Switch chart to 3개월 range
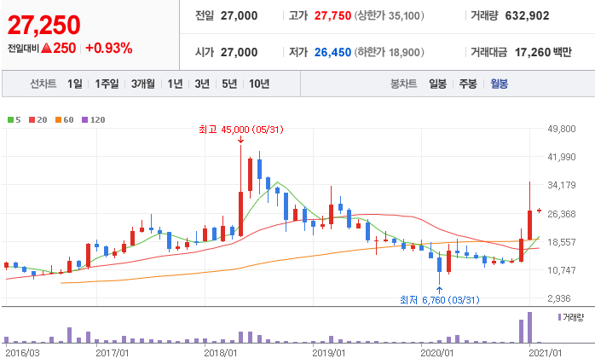This screenshot has height=364, width=595. point(143,84)
